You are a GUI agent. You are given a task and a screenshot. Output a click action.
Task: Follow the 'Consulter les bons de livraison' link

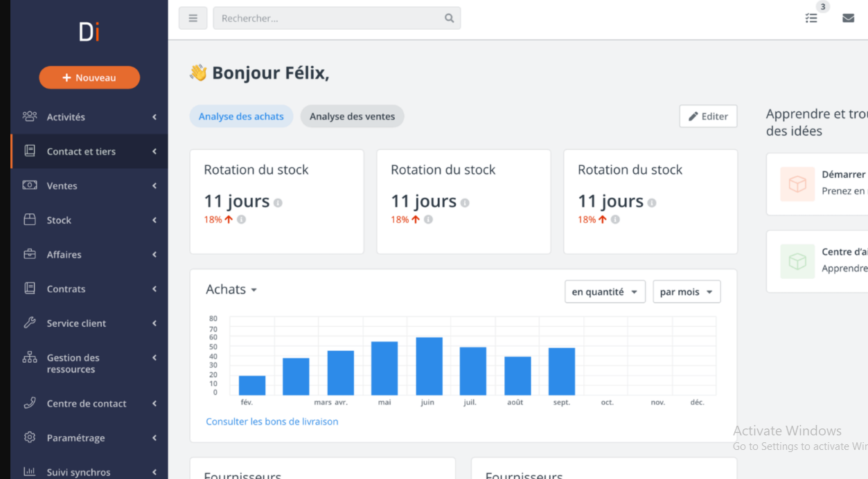pos(272,422)
